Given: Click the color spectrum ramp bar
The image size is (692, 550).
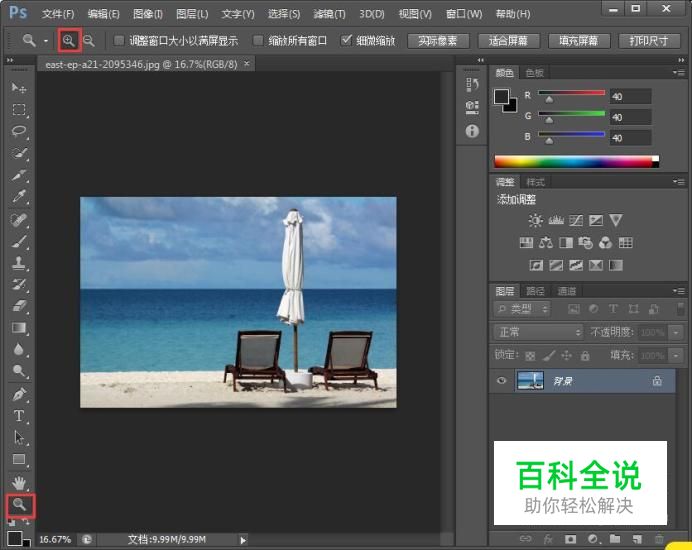Looking at the screenshot, I should (x=575, y=161).
